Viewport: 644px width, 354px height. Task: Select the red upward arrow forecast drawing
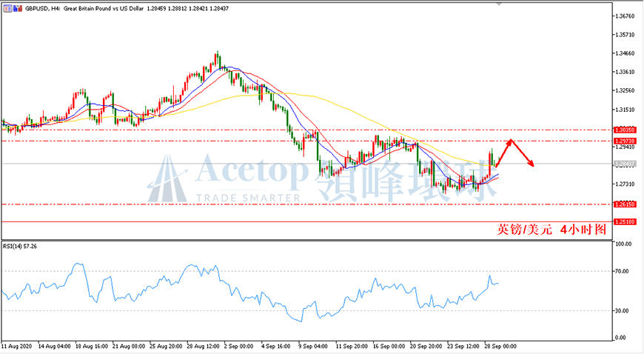point(503,153)
